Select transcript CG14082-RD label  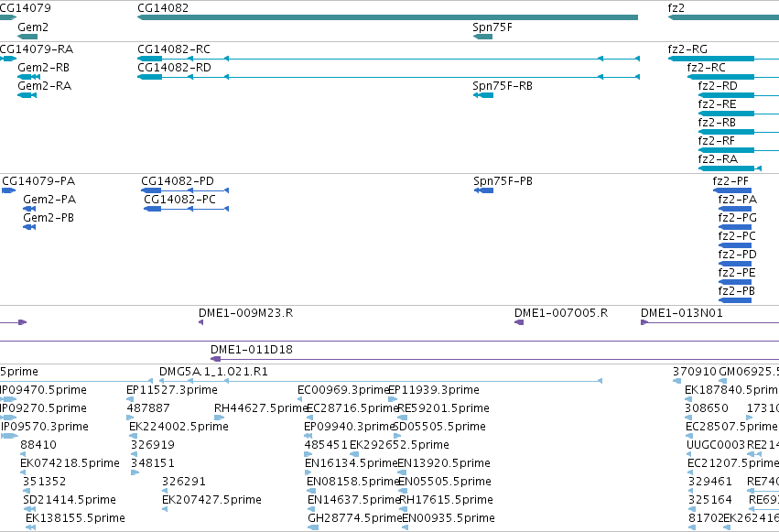174,68
